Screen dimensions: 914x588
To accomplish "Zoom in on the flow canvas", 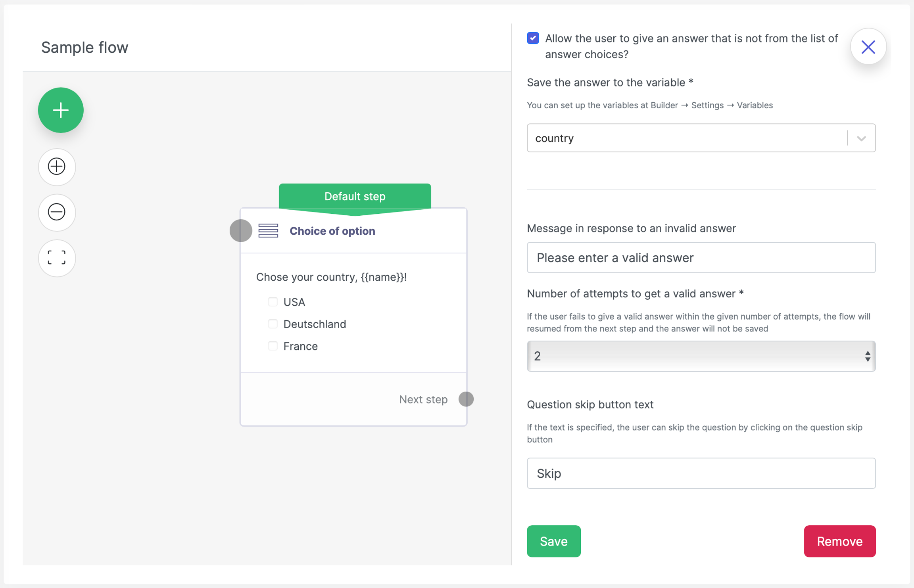I will (x=57, y=167).
